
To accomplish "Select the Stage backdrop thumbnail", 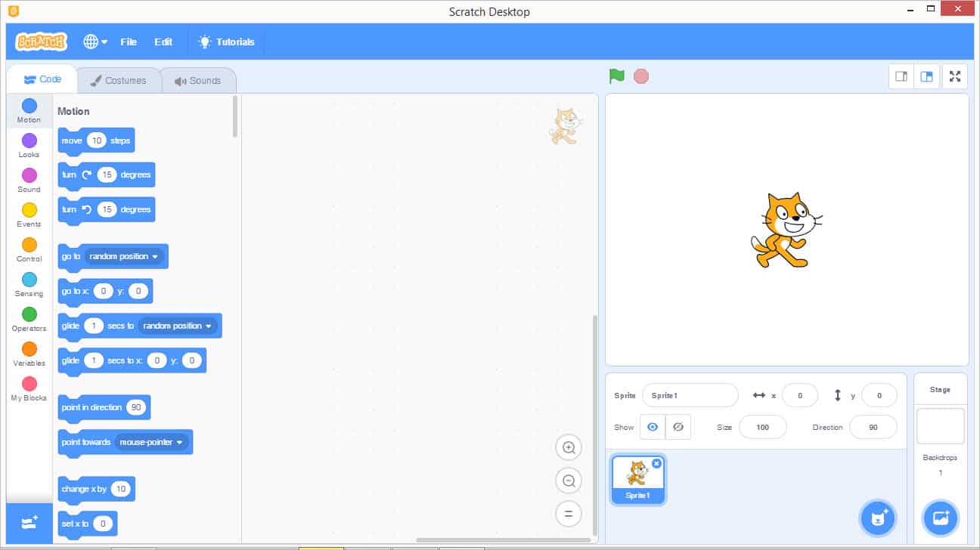I will click(941, 426).
